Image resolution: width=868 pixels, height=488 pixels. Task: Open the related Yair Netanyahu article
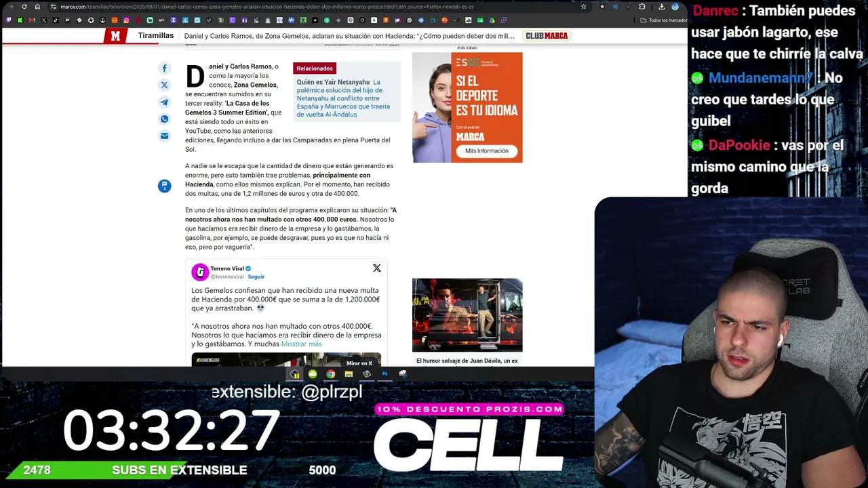343,98
